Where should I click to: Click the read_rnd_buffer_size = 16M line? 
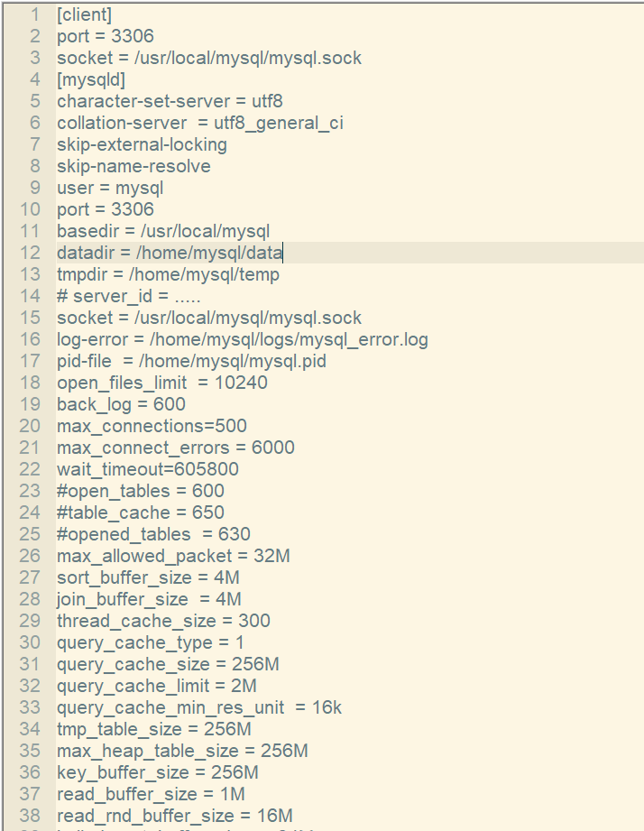(174, 816)
